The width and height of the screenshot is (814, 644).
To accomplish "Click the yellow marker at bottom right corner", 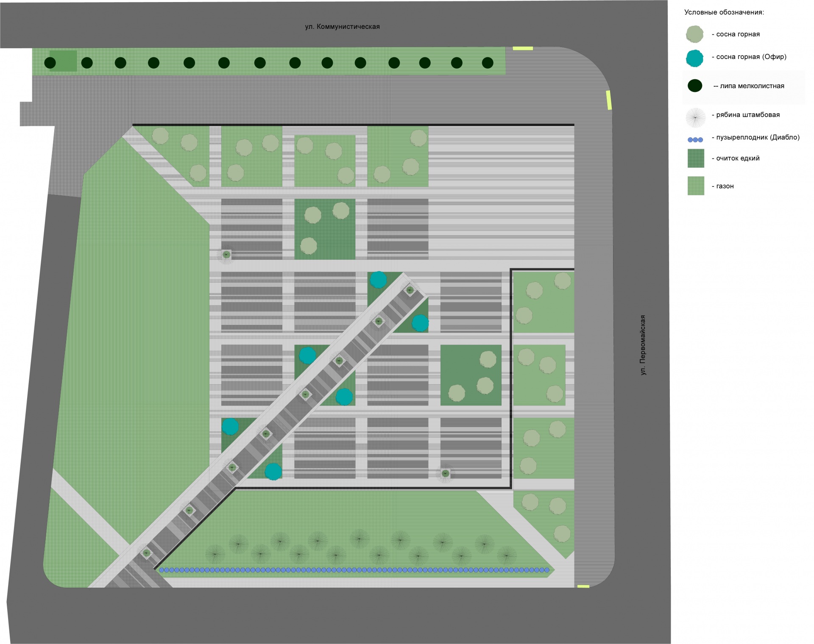I will (583, 586).
